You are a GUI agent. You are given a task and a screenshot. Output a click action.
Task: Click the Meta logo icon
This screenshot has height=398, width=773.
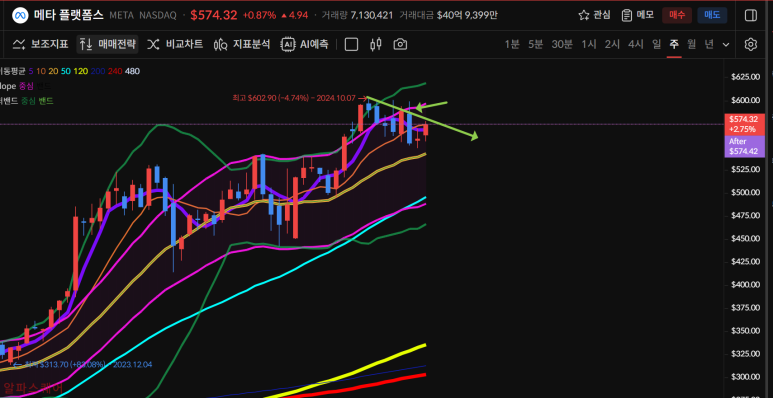pos(20,15)
